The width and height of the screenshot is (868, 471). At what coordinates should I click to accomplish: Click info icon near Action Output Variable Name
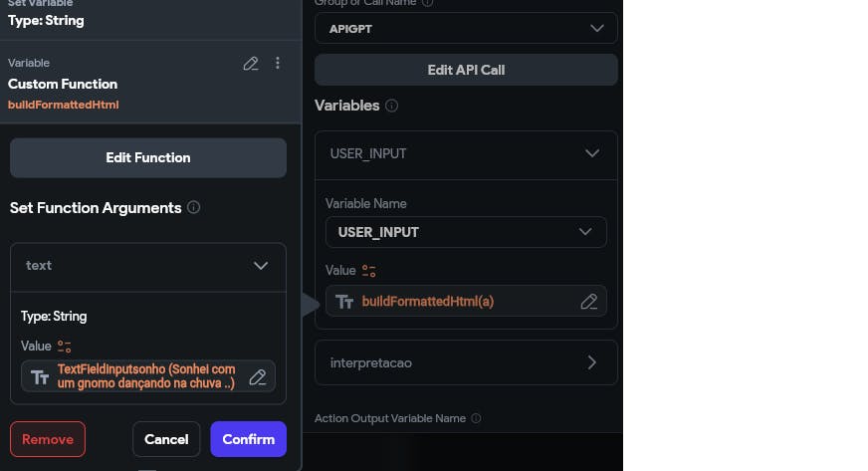click(476, 419)
